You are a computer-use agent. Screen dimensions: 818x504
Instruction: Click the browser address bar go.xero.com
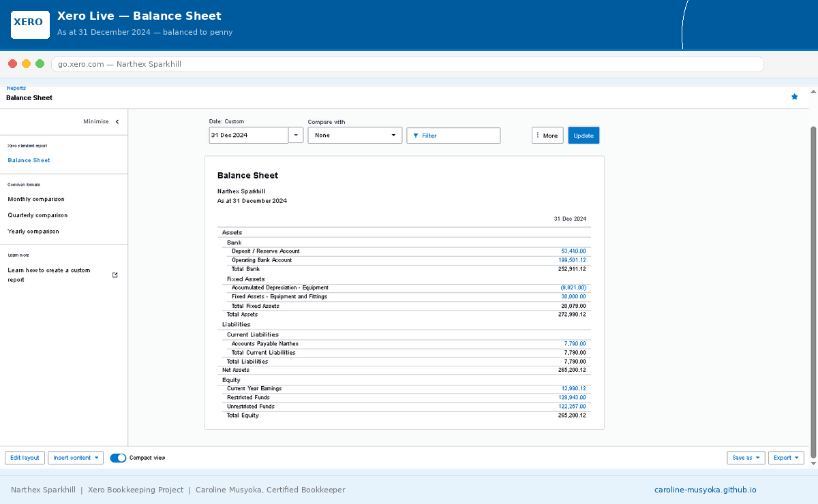click(408, 64)
